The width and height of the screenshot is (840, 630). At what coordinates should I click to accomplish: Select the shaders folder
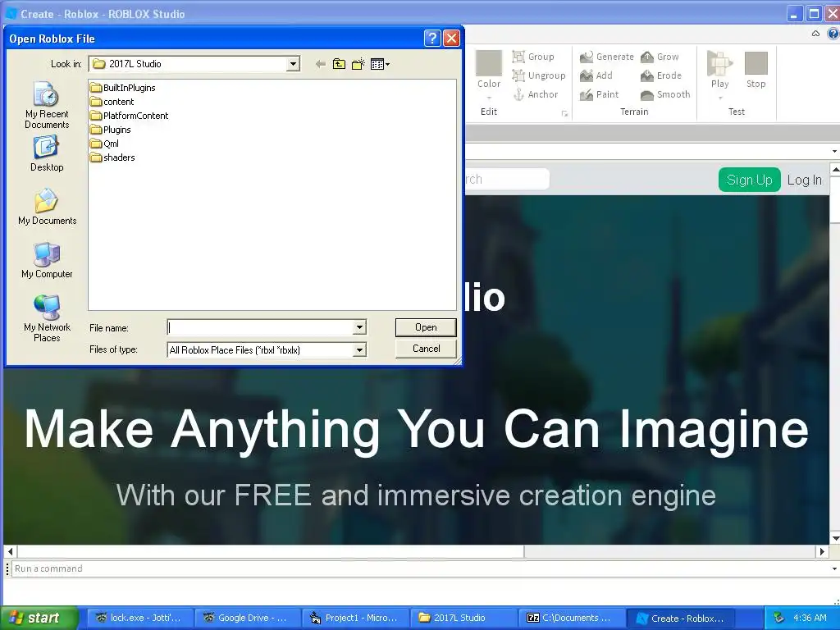point(113,157)
